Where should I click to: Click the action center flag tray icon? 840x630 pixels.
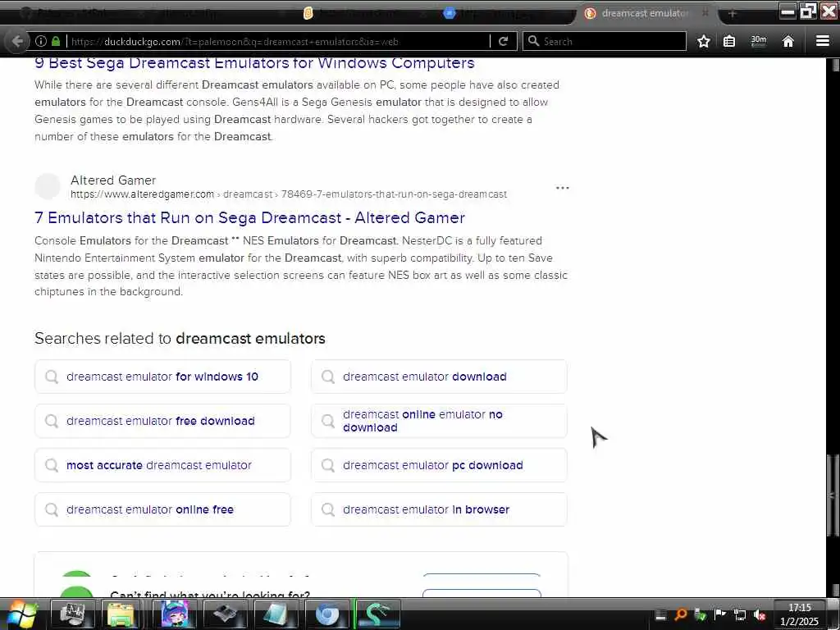[x=719, y=614]
